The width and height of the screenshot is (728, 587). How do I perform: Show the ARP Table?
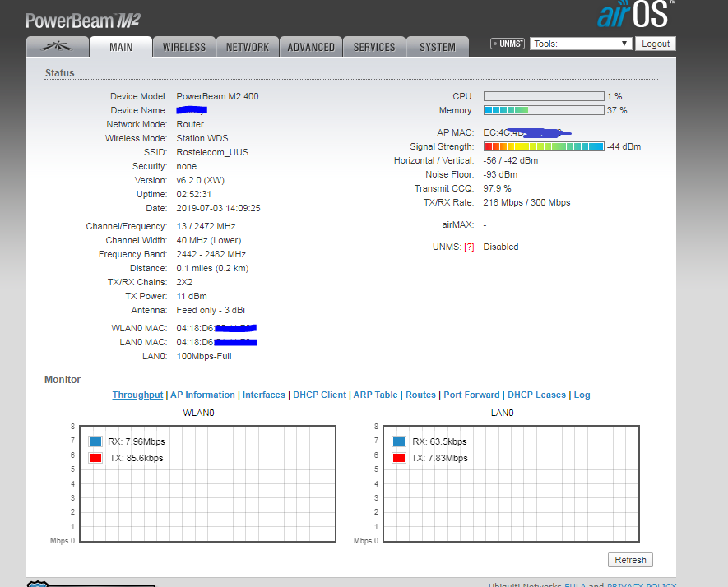[x=376, y=395]
